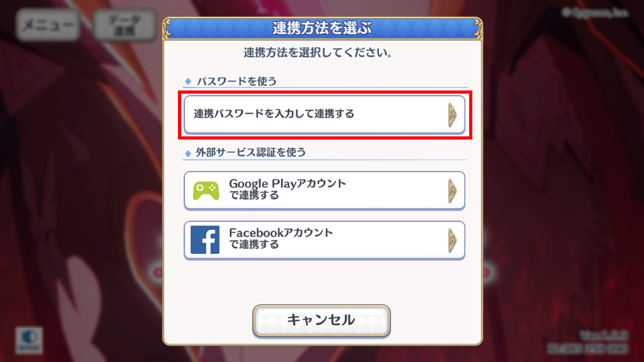644x362 pixels.
Task: Click the diamond bullet beside 外部サービス認証を使う
Action: pyautogui.click(x=188, y=153)
